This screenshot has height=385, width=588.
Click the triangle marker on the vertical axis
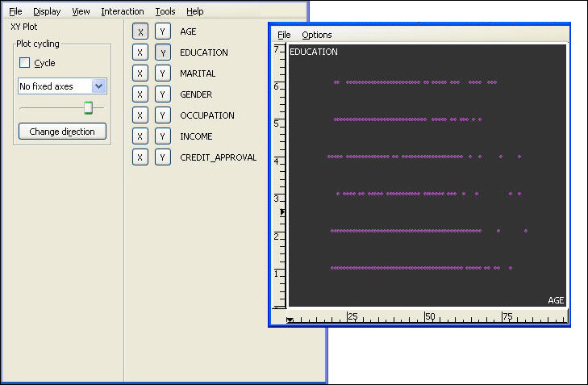pyautogui.click(x=283, y=212)
